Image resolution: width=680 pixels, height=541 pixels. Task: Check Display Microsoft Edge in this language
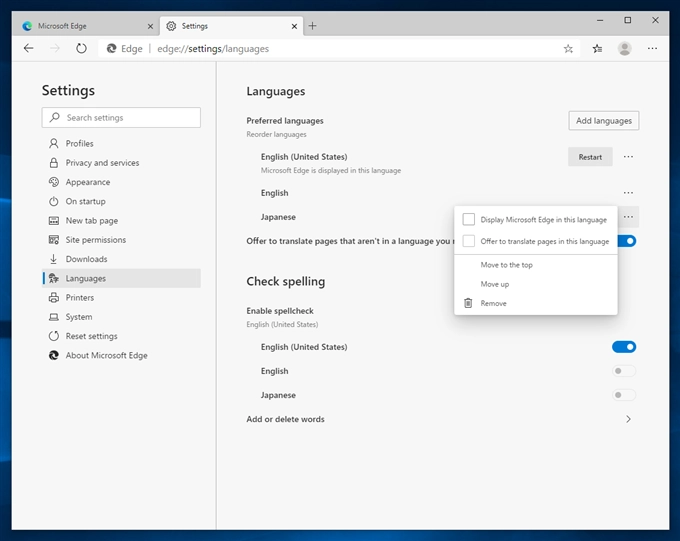click(468, 220)
